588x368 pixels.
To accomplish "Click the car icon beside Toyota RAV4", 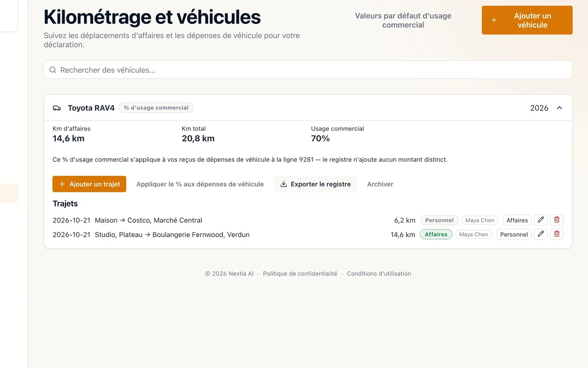I will pos(57,108).
